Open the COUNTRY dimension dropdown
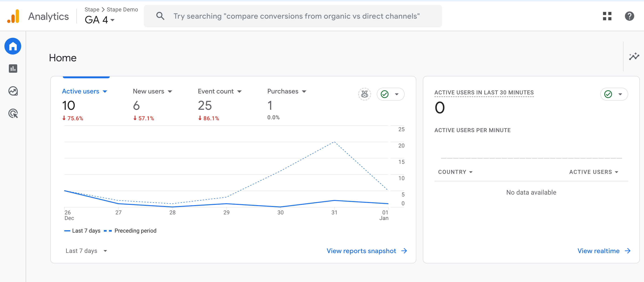This screenshot has height=282, width=644. pos(455,172)
